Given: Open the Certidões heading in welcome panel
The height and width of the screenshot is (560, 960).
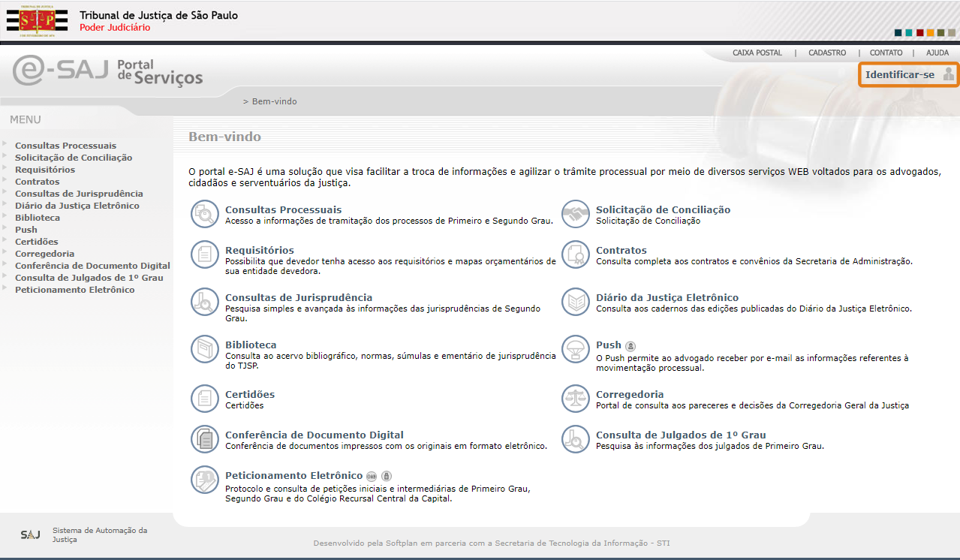Looking at the screenshot, I should [250, 395].
